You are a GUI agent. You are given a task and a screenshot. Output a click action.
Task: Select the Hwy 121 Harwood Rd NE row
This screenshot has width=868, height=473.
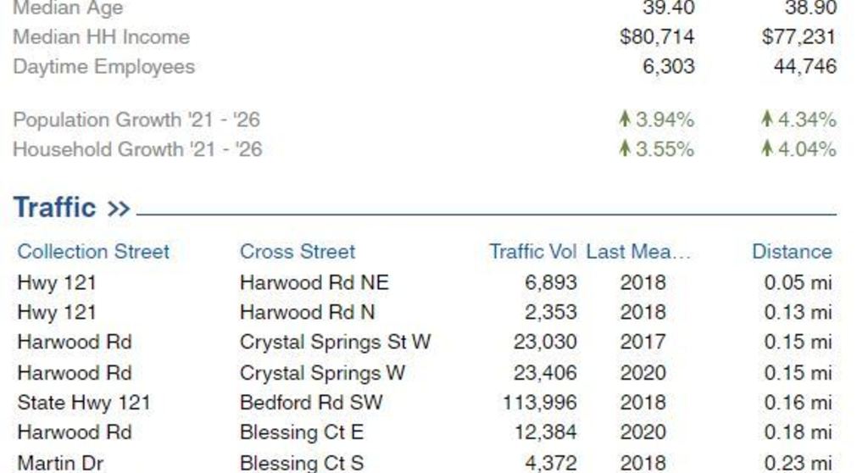click(425, 282)
